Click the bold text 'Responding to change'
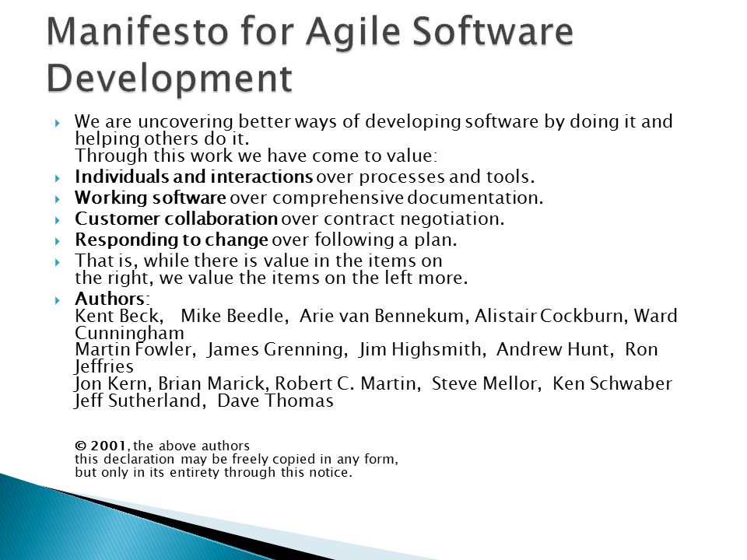The height and width of the screenshot is (560, 747). (171, 240)
